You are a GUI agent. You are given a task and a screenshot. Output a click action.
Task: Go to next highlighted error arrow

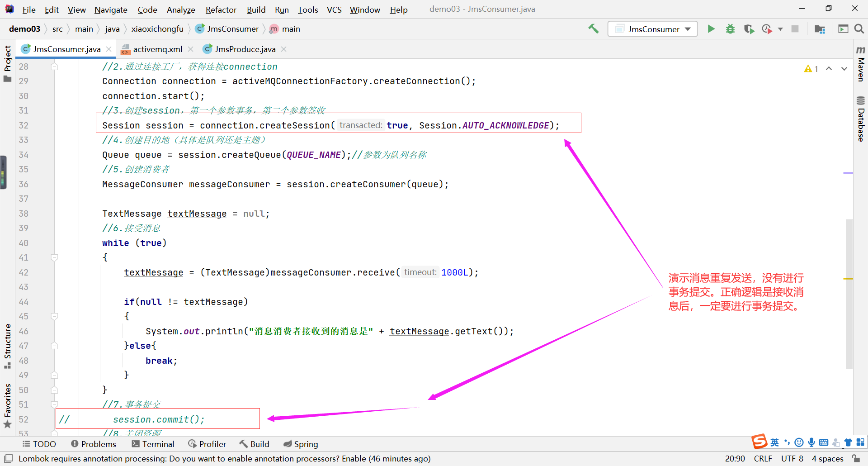[x=844, y=69]
